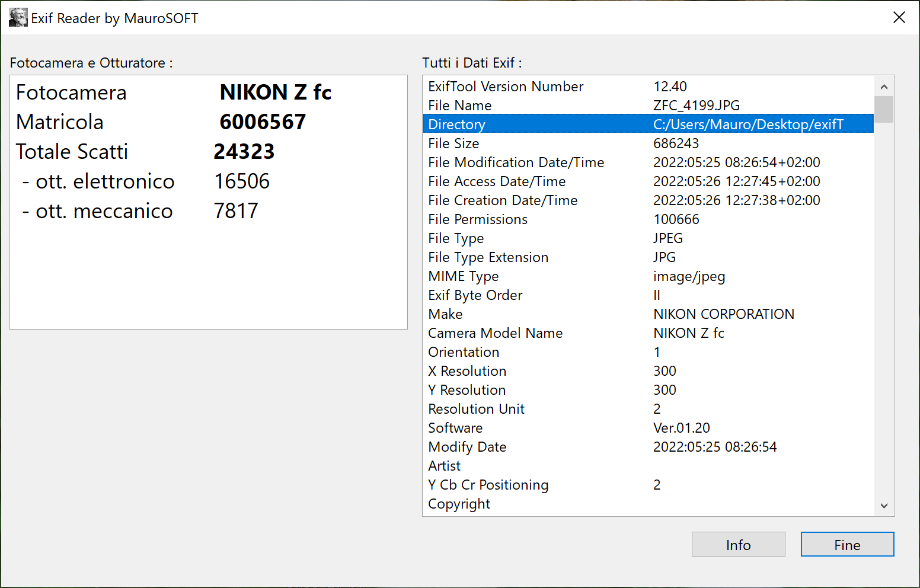Select the File Name row
920x588 pixels.
click(x=649, y=106)
